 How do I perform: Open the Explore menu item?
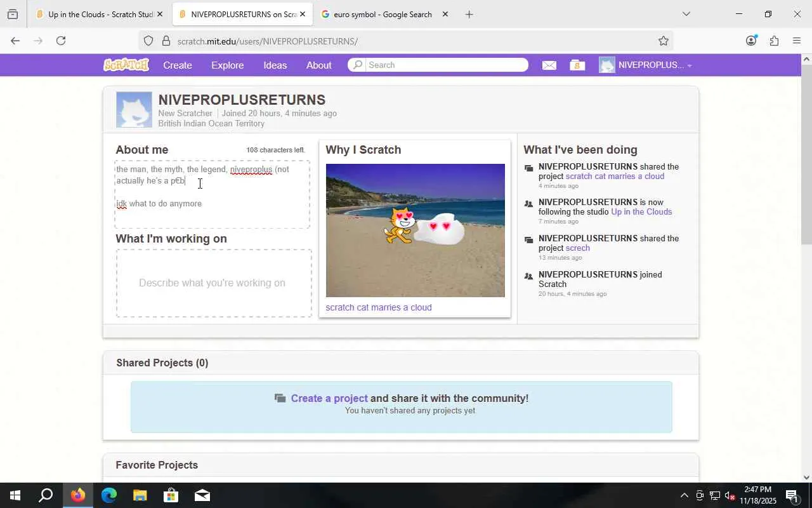[x=227, y=65]
